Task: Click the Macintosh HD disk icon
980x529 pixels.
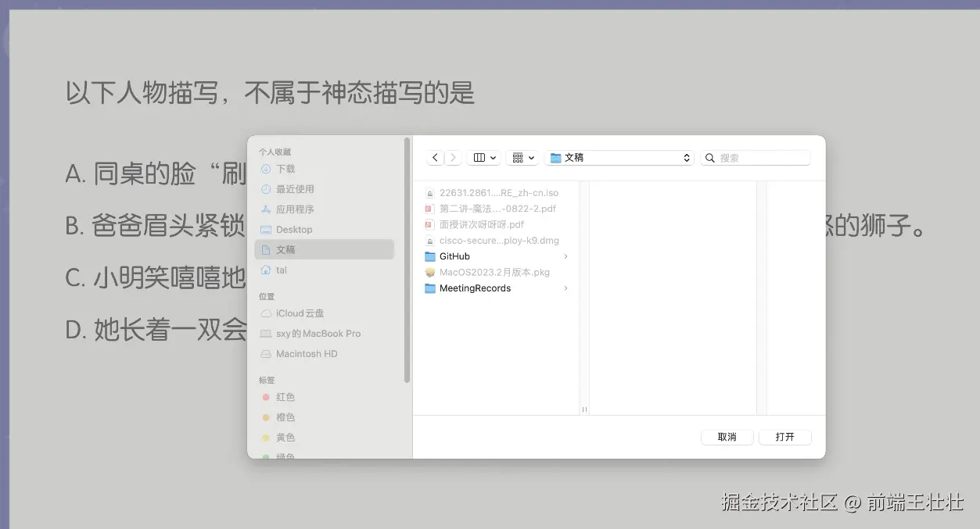Action: (x=266, y=354)
